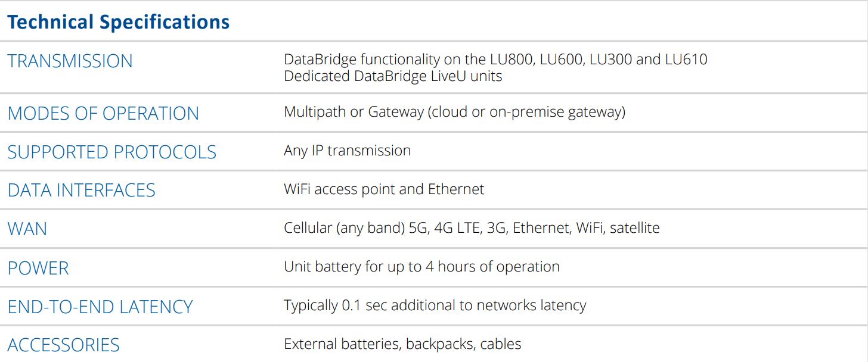The image size is (868, 362).
Task: Click the word satellite in WAN row
Action: [635, 228]
